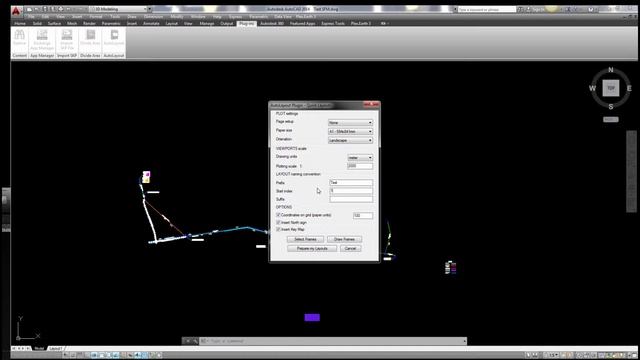Viewport: 640px width, 360px height.
Task: Click the navigation bar on the right edge
Action: (631, 171)
